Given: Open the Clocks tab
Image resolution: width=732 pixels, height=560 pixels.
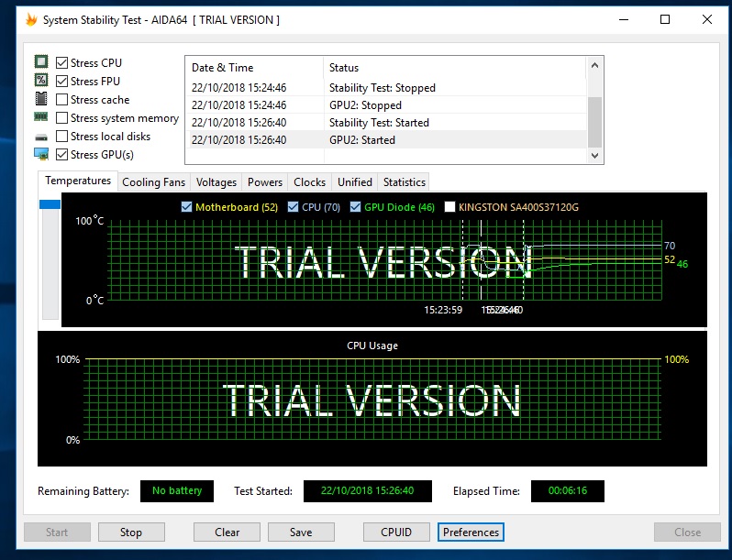Looking at the screenshot, I should point(309,182).
